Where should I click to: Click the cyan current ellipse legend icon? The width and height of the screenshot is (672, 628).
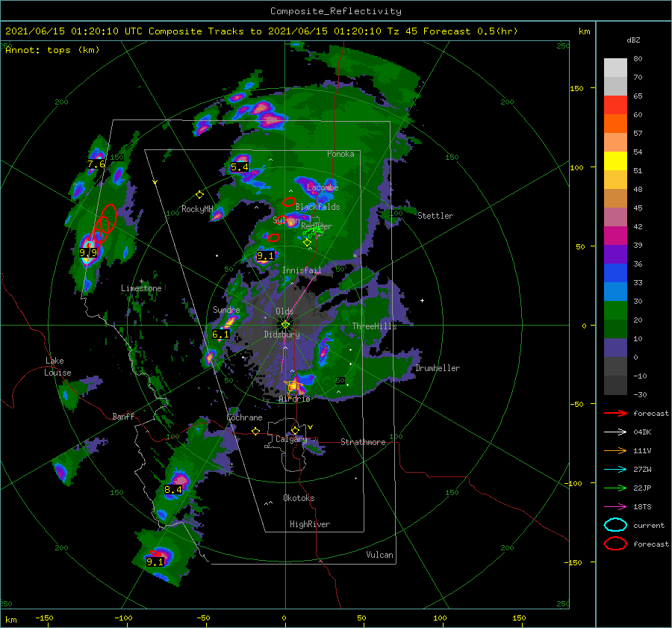[x=615, y=525]
